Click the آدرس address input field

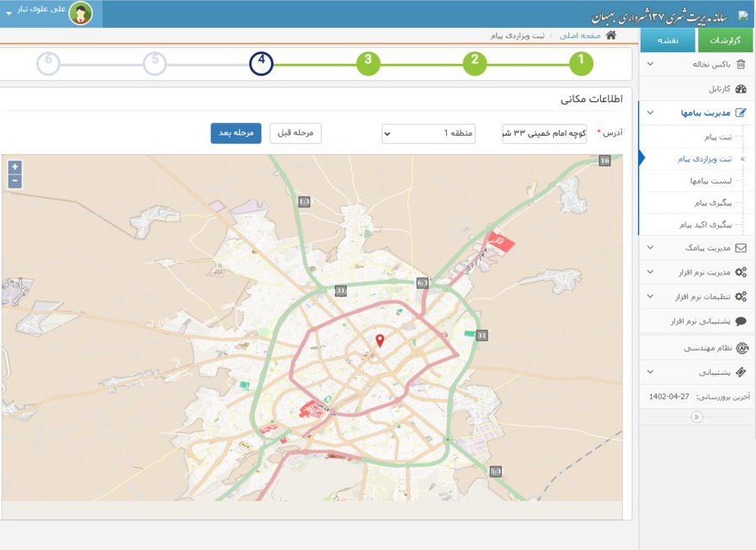[545, 133]
